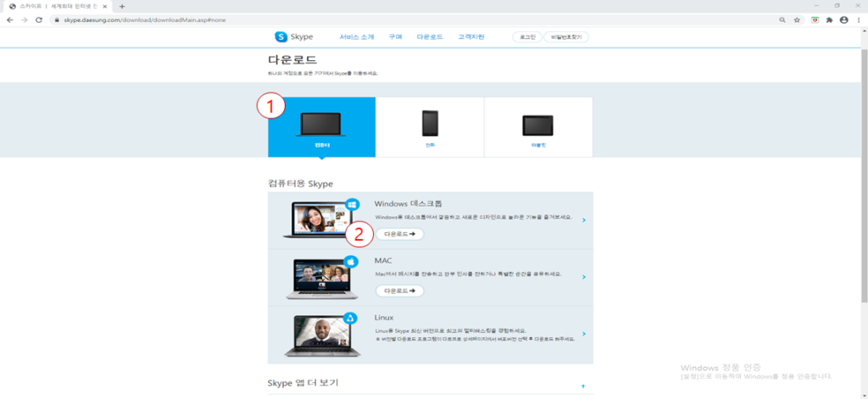Expand the Skype 앱 더 보기 section
This screenshot has height=399, width=868.
(x=583, y=385)
